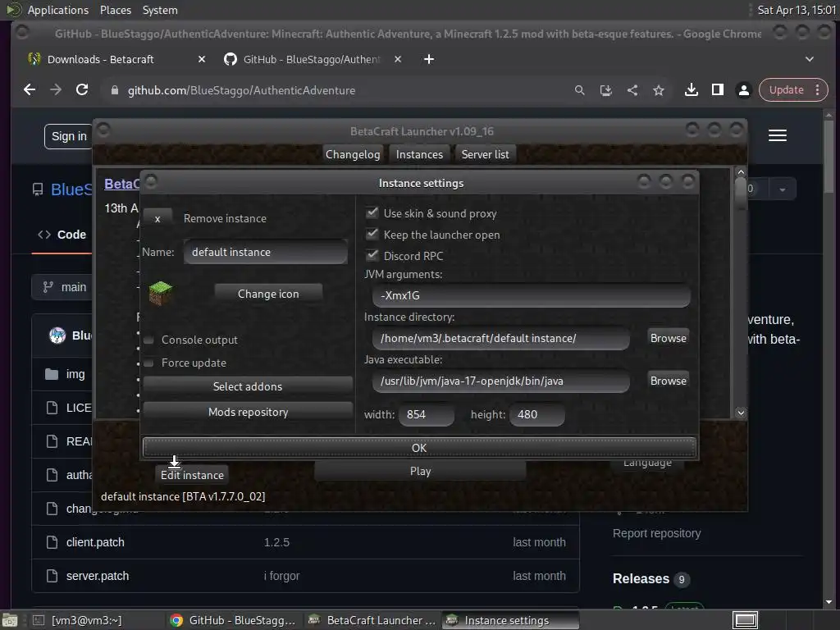The width and height of the screenshot is (840, 630).
Task: Click Chrome back arrow button
Action: pos(30,90)
